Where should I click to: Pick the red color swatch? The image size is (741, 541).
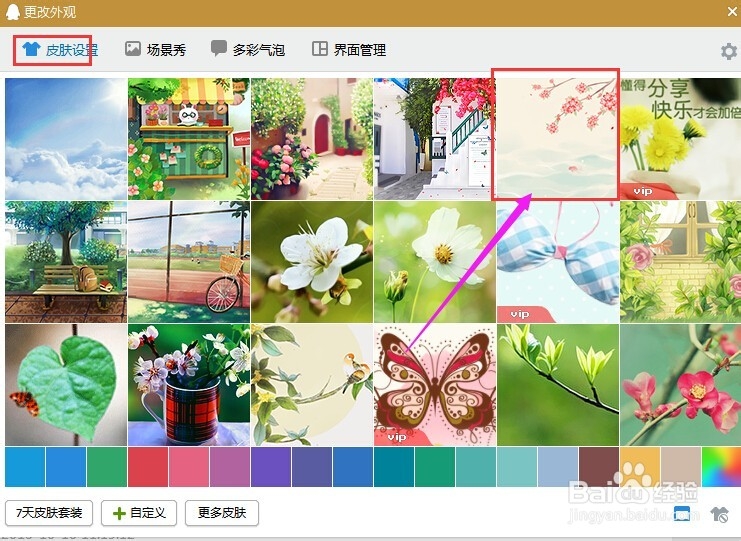[148, 467]
